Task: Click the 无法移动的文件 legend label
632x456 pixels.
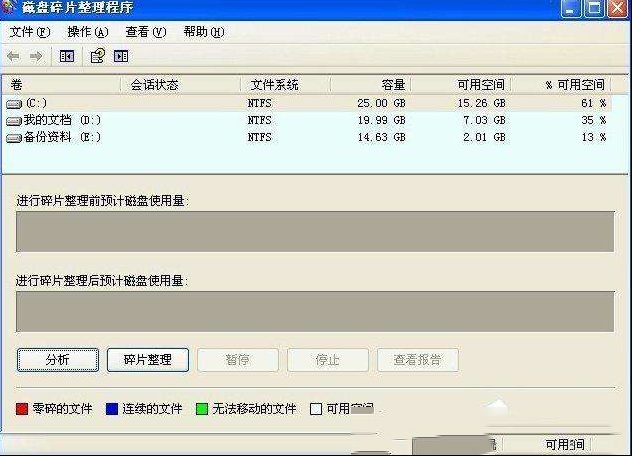Action: [x=254, y=409]
